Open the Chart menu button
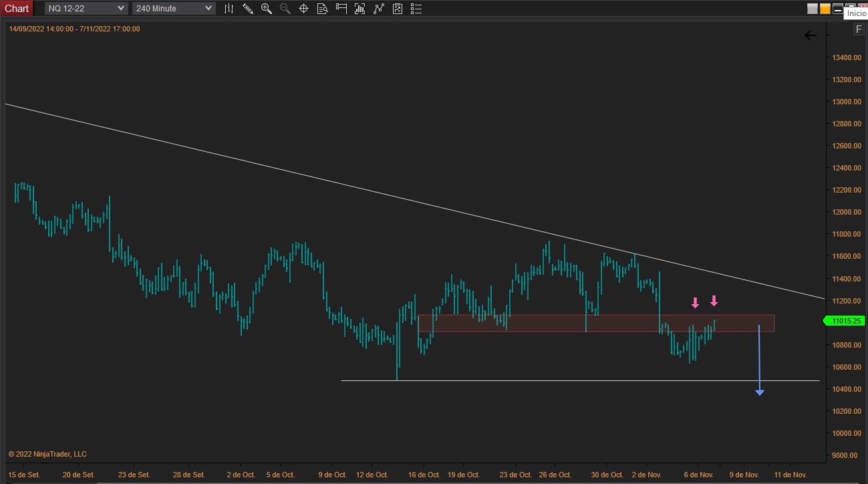The width and height of the screenshot is (868, 484). 17,8
